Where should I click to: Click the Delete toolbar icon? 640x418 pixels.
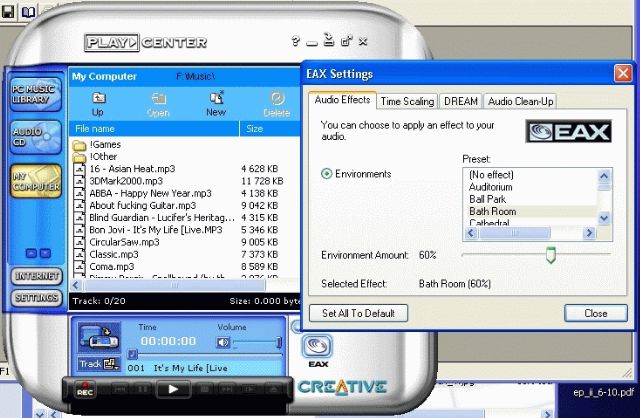(276, 104)
